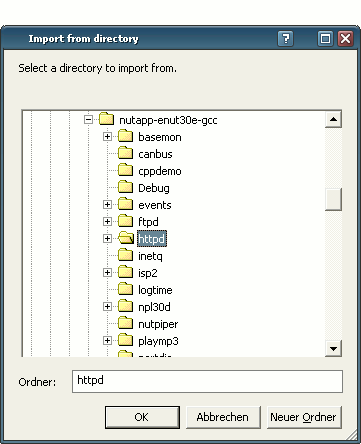361x444 pixels.
Task: Expand the httpd folder node
Action: click(x=107, y=238)
